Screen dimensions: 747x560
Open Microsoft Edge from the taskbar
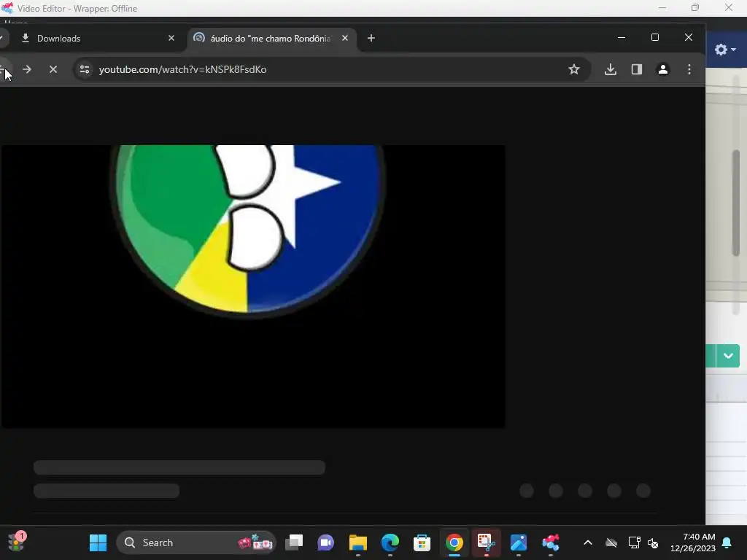pos(390,542)
